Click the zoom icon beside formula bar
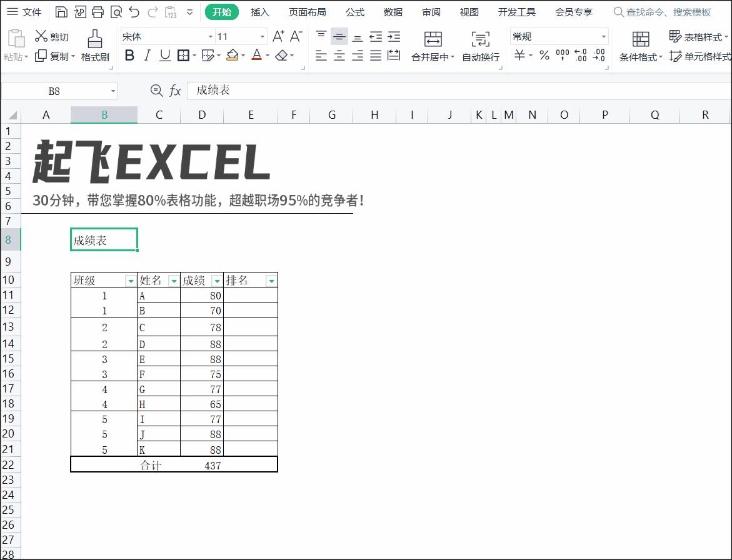The height and width of the screenshot is (560, 732). (157, 91)
